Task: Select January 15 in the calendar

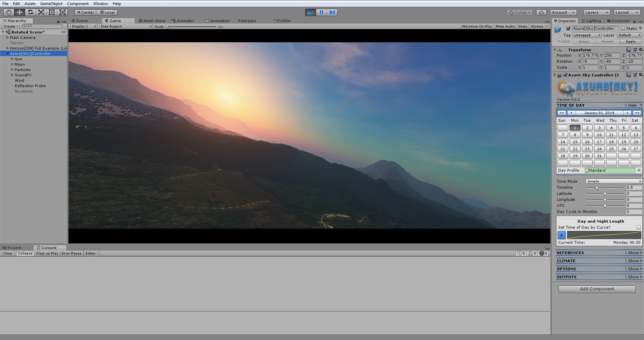Action: coord(575,141)
